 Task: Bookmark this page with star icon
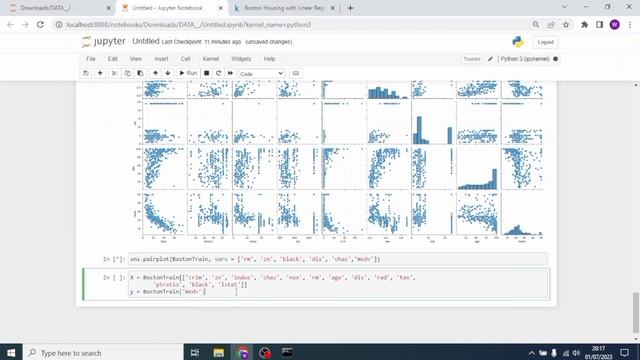pos(566,25)
